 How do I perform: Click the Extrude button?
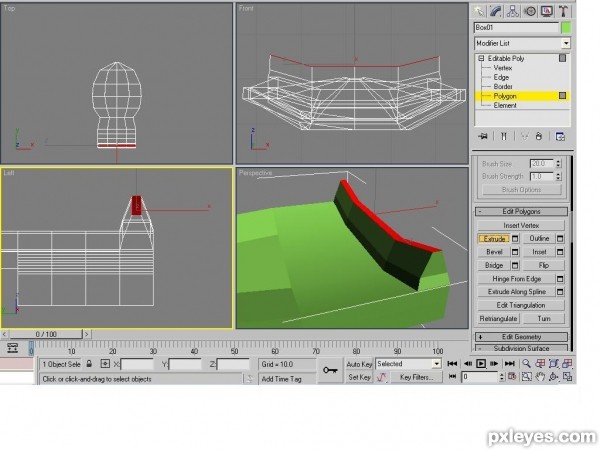494,239
